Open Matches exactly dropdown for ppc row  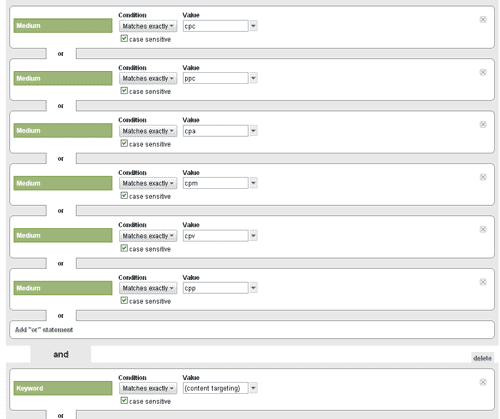click(x=148, y=78)
